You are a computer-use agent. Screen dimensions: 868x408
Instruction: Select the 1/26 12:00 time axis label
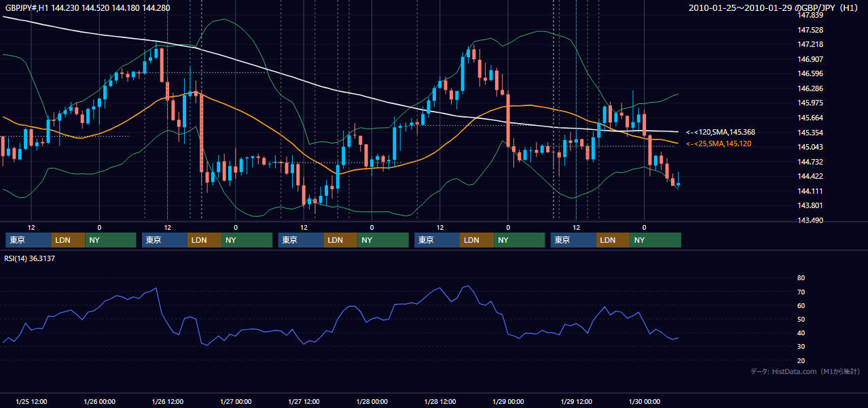click(x=167, y=401)
